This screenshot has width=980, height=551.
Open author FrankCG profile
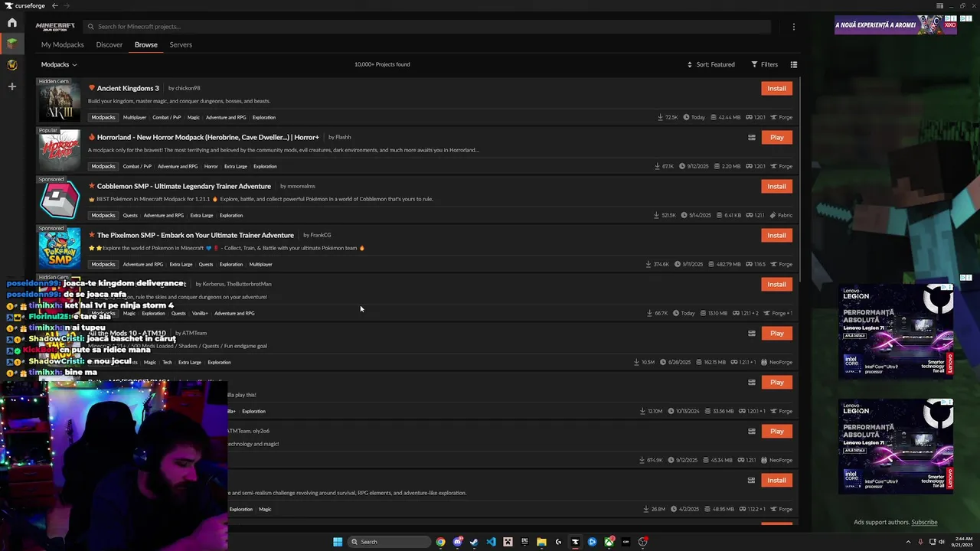(321, 235)
